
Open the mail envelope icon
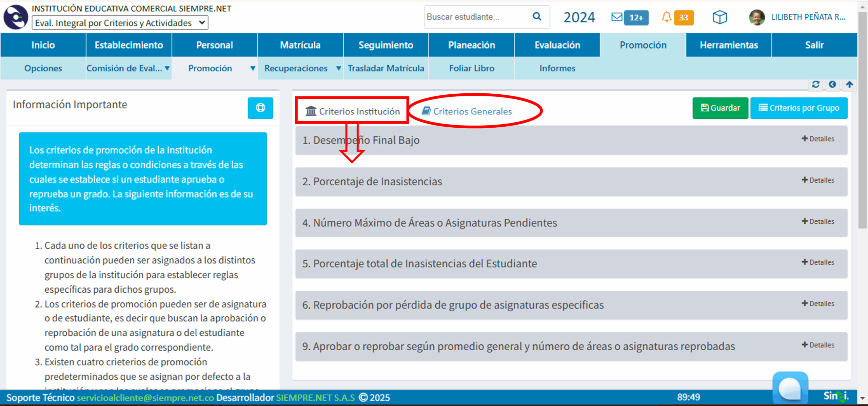(616, 17)
